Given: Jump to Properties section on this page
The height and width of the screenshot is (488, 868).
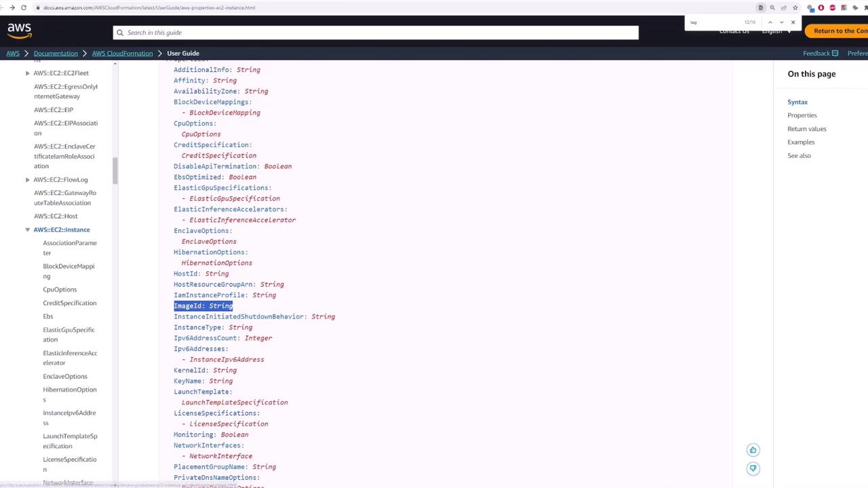Looking at the screenshot, I should (x=802, y=115).
